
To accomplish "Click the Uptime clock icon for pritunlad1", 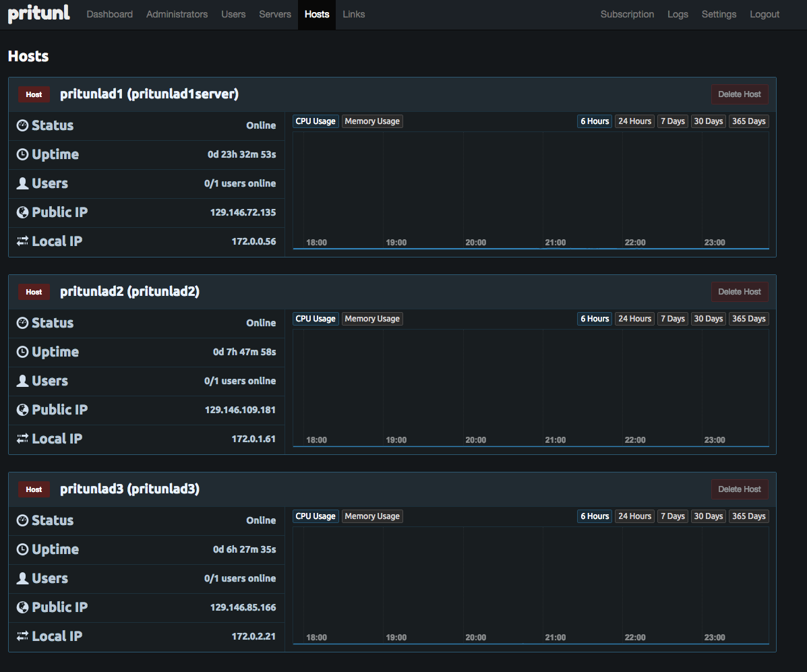I will [22, 154].
